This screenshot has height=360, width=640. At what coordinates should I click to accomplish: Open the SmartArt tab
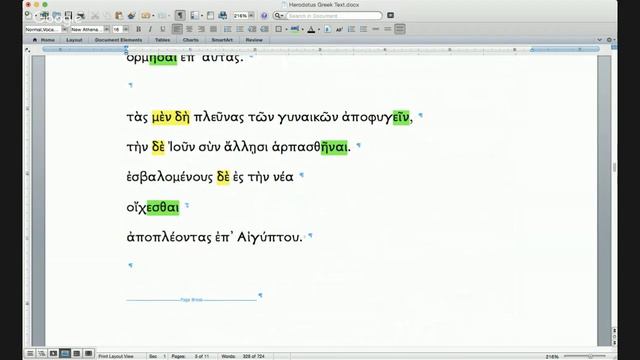[222, 40]
